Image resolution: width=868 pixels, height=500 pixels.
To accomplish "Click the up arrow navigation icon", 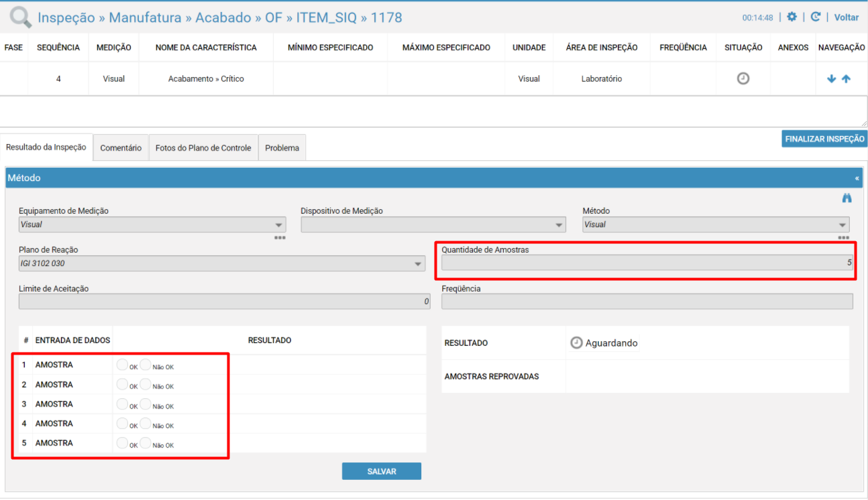I will pos(846,78).
